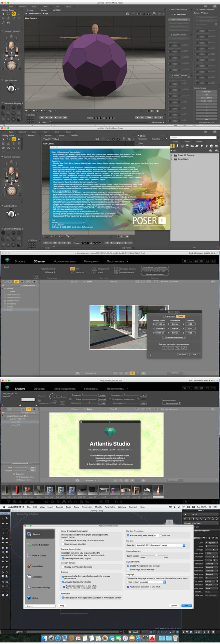Click 'Отмена' in the scene data dialog
This screenshot has height=644, width=220.
pos(182,354)
